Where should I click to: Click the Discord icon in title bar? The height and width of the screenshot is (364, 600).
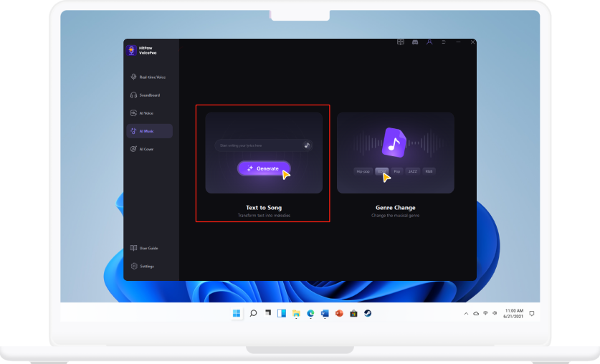(415, 42)
